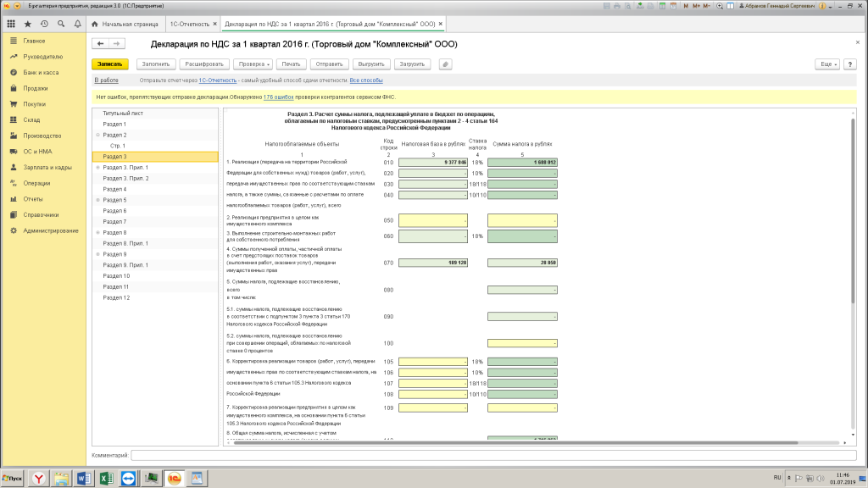Click the Заполнить button
Viewport: 868px width, 488px height.
(156, 64)
